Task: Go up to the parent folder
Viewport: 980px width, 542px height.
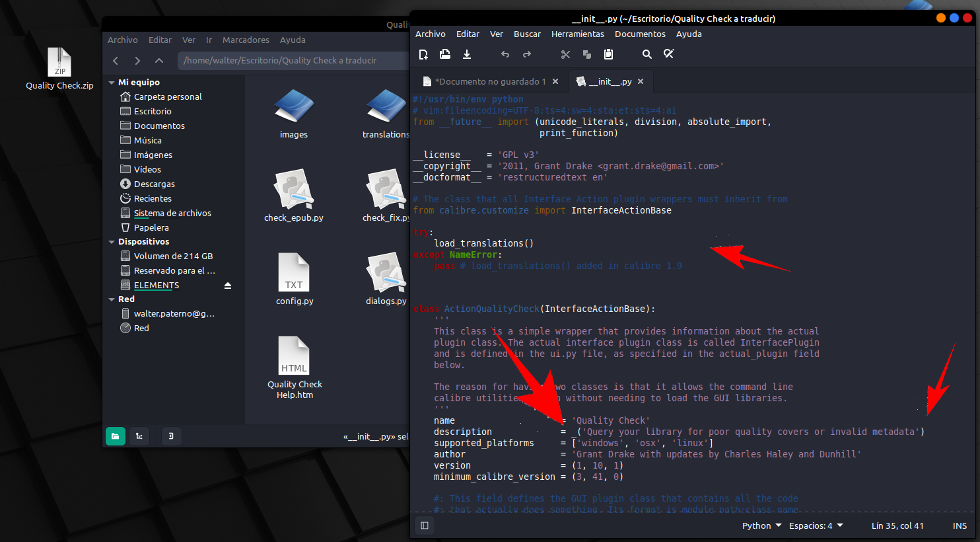Action: click(x=159, y=61)
